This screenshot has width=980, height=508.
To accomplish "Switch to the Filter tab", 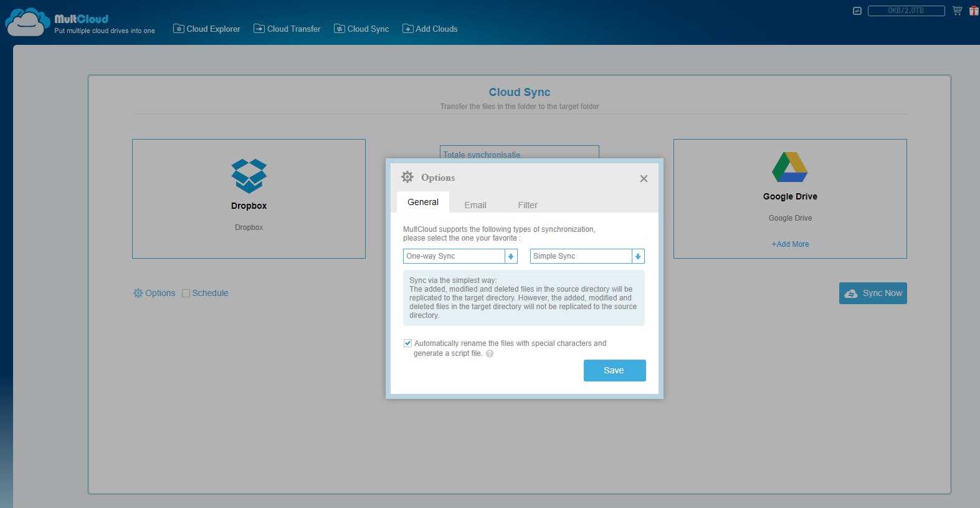I will coord(528,205).
